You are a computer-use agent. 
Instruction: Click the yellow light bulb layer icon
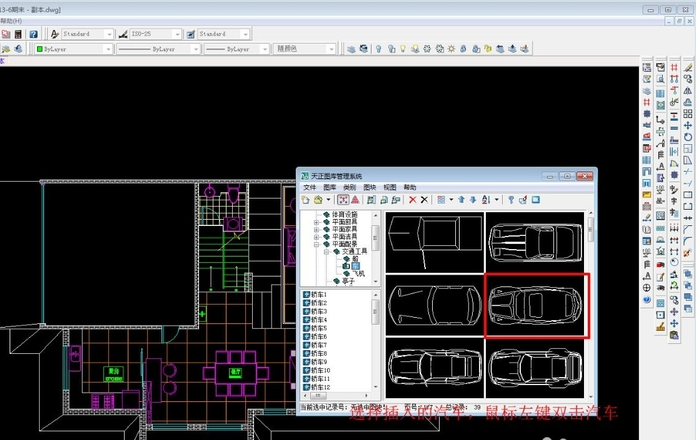403,49
